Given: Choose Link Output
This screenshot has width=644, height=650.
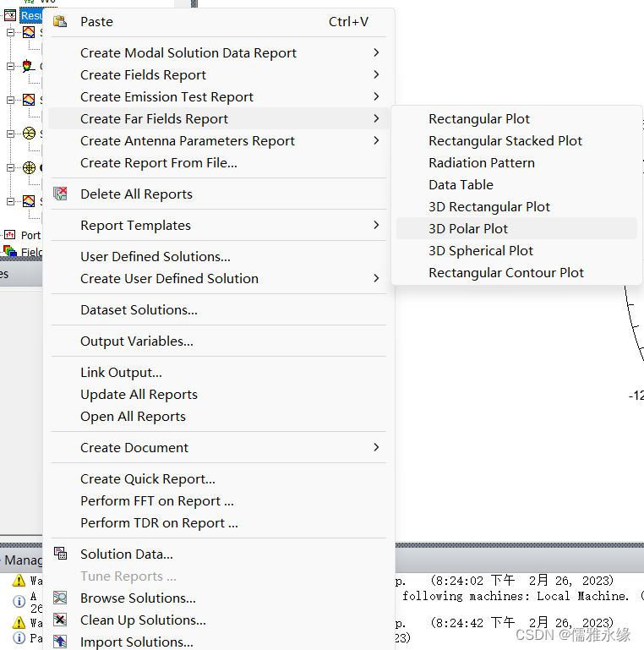Looking at the screenshot, I should coord(219,372).
